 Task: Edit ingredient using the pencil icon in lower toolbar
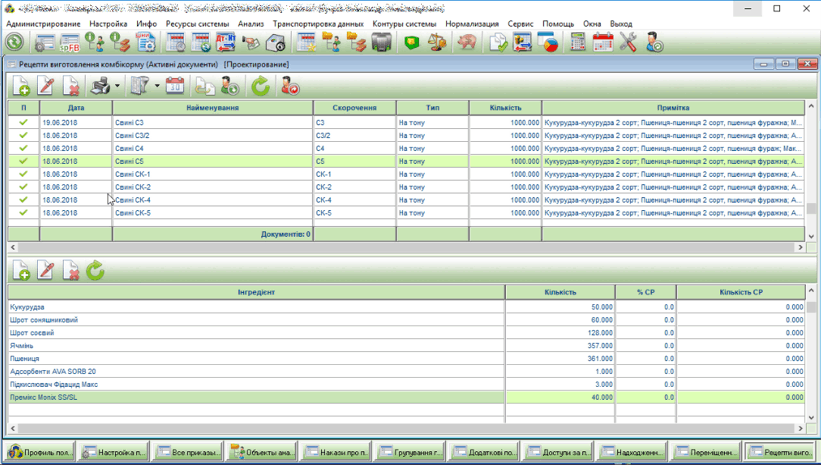click(45, 271)
